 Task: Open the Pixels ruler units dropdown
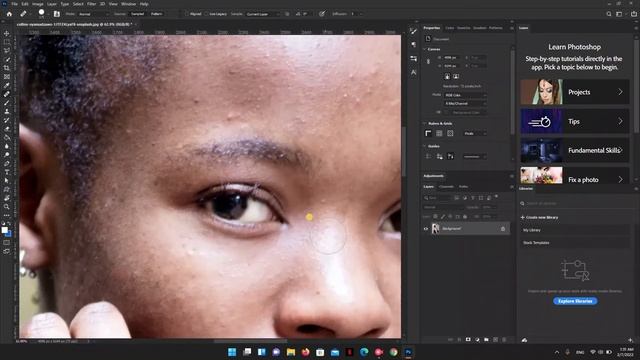pos(475,133)
